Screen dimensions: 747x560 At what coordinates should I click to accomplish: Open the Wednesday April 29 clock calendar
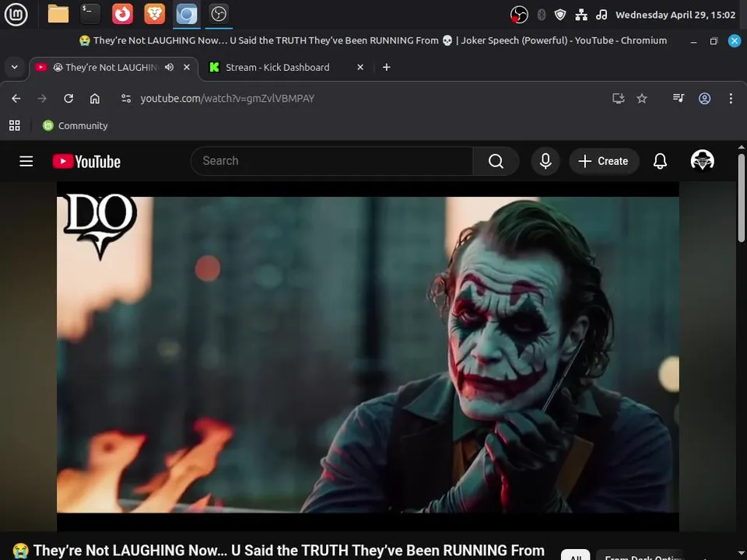(x=675, y=15)
